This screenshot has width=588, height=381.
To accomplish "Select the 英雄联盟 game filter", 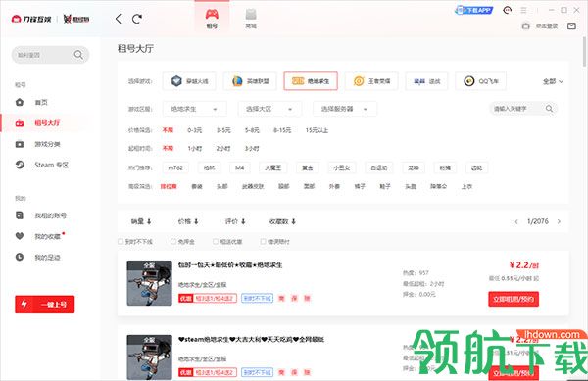I will 250,81.
